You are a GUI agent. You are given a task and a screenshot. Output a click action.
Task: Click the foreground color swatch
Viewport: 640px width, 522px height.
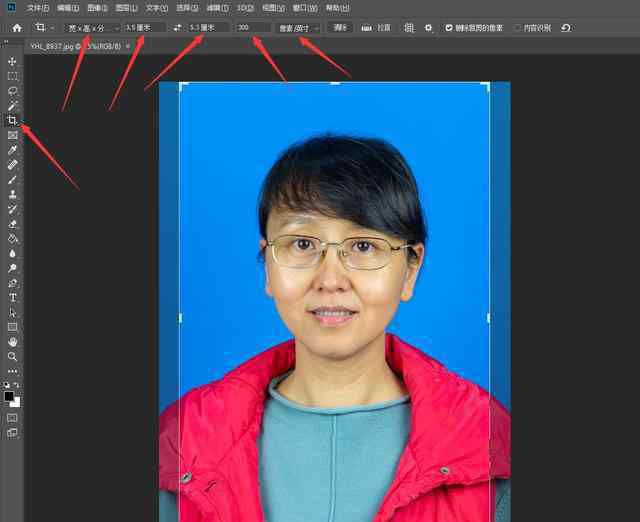(x=11, y=397)
